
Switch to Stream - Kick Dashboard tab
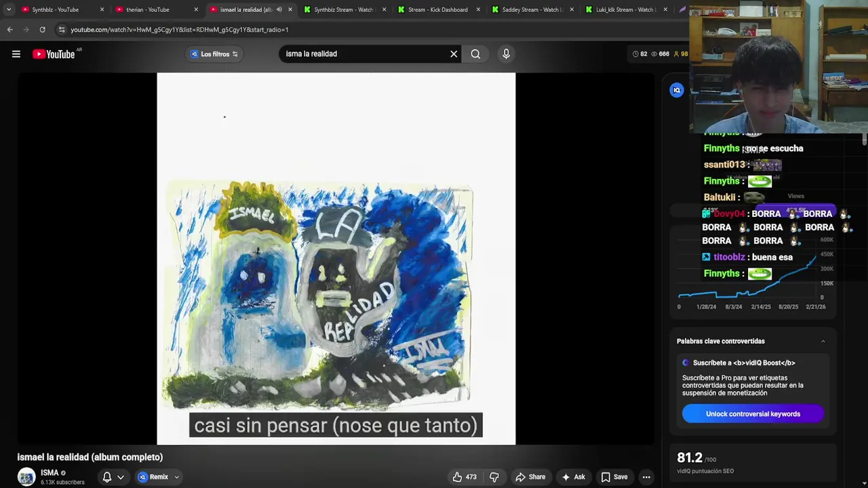437,9
